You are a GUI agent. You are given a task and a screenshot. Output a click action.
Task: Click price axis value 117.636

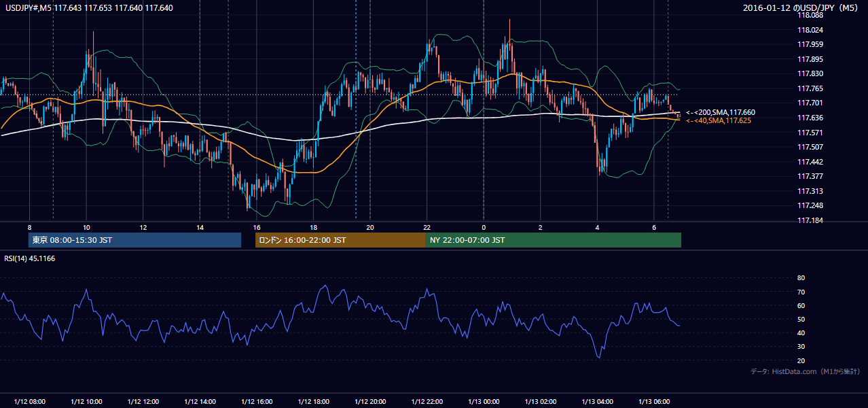pos(810,118)
